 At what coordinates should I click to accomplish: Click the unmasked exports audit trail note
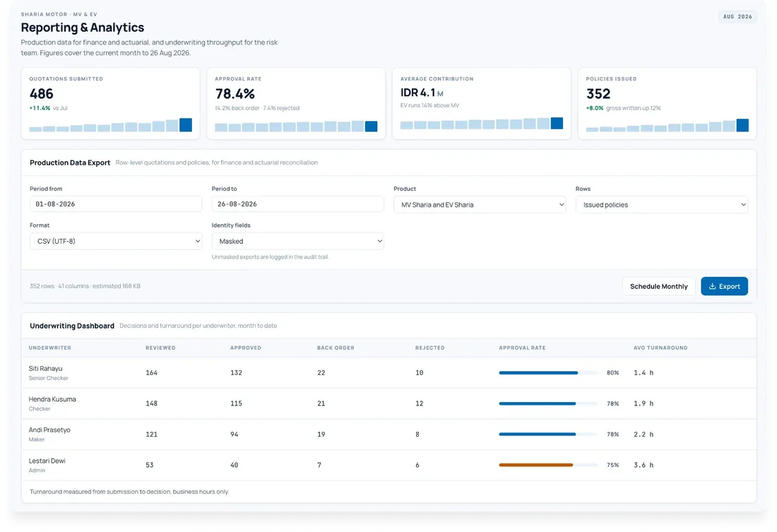coord(270,257)
